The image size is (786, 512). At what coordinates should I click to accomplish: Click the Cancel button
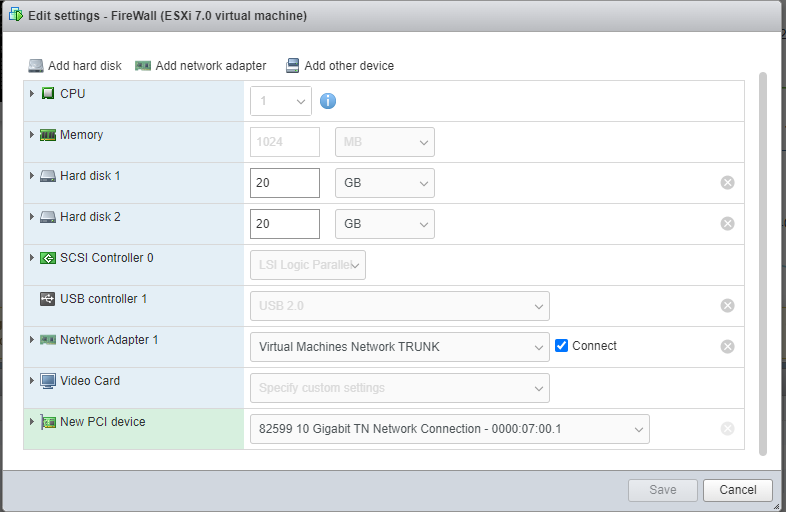click(737, 490)
